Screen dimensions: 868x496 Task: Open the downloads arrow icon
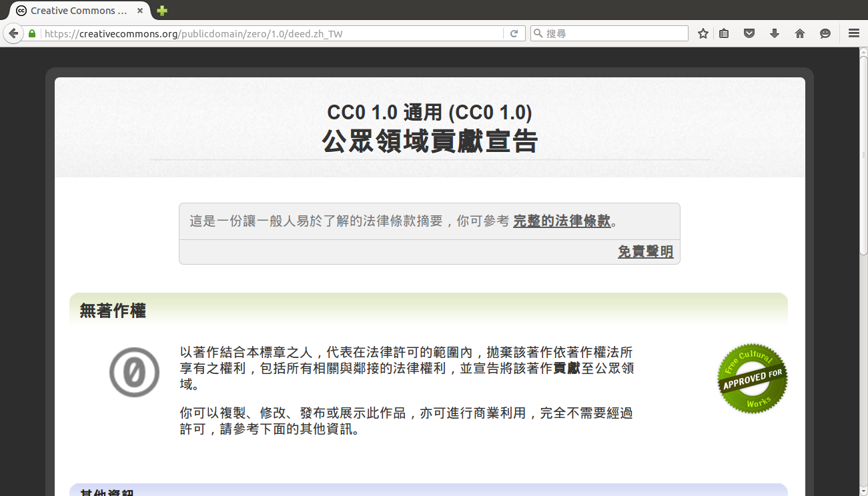[x=775, y=33]
